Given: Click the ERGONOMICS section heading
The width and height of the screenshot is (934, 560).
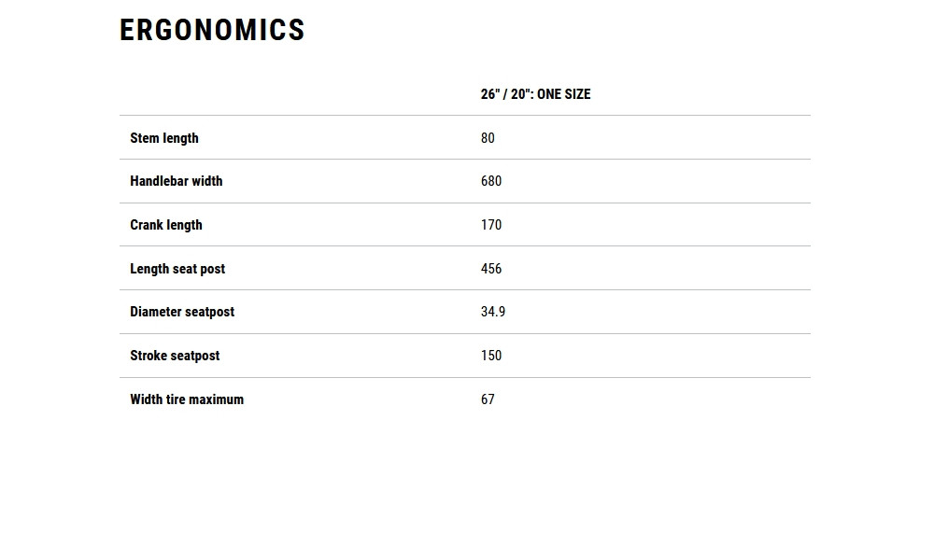Looking at the screenshot, I should [212, 31].
